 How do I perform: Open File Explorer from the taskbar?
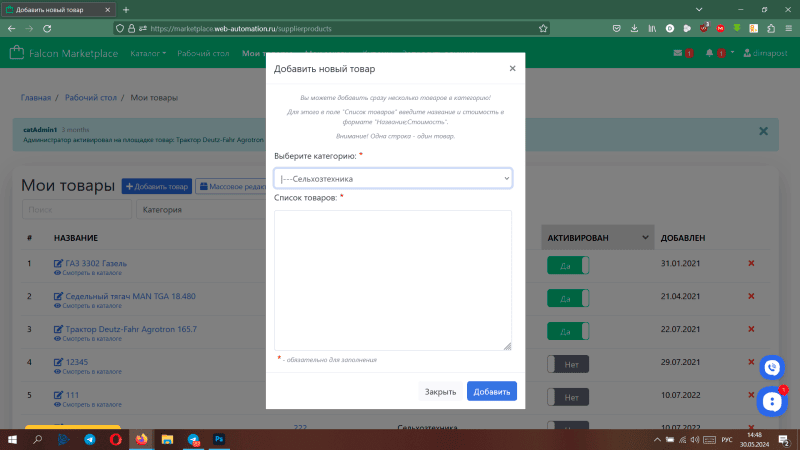(x=167, y=439)
